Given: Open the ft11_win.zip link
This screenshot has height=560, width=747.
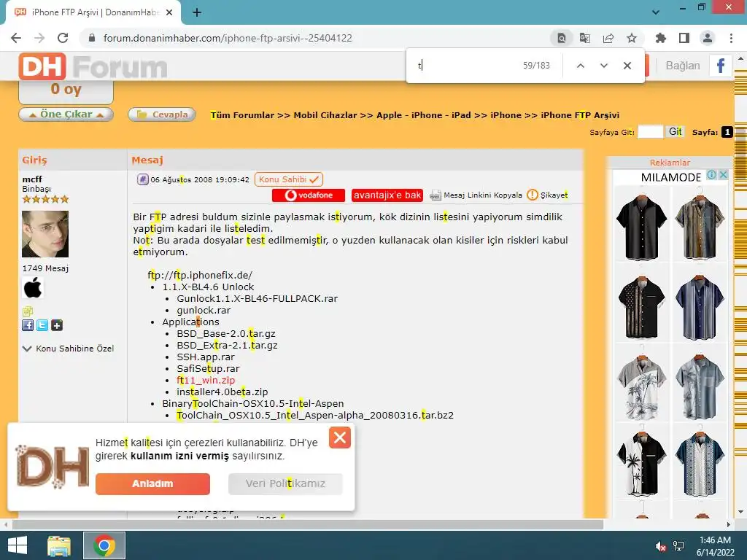Looking at the screenshot, I should 206,380.
